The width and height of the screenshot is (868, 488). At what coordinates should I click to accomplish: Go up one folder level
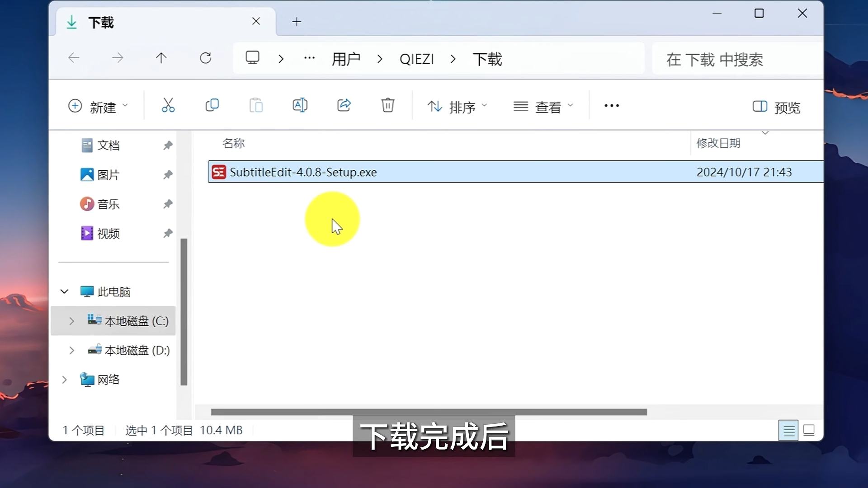(161, 58)
